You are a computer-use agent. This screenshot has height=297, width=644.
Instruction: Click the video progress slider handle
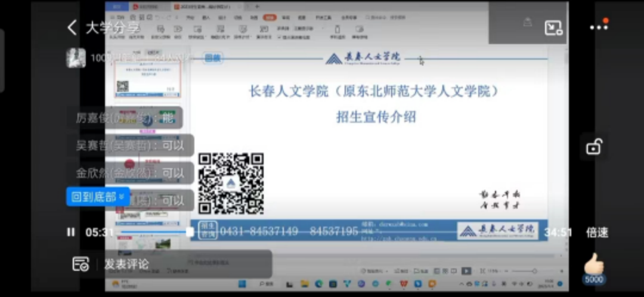pyautogui.click(x=190, y=233)
